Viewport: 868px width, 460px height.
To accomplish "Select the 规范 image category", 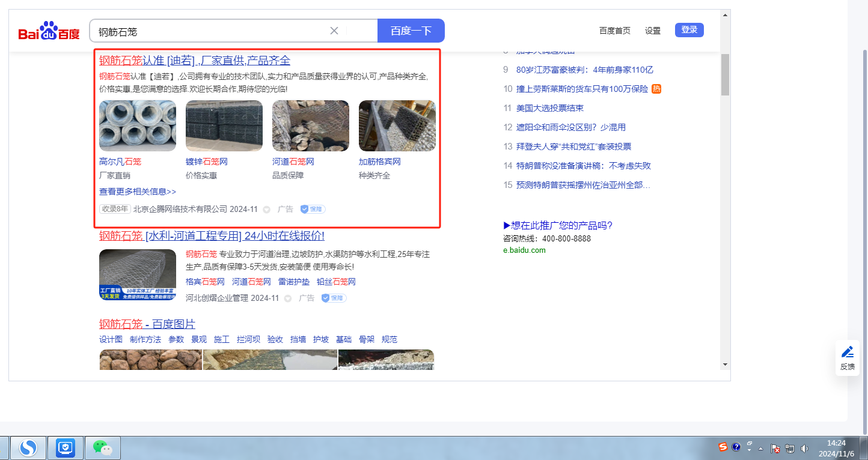I will 390,339.
